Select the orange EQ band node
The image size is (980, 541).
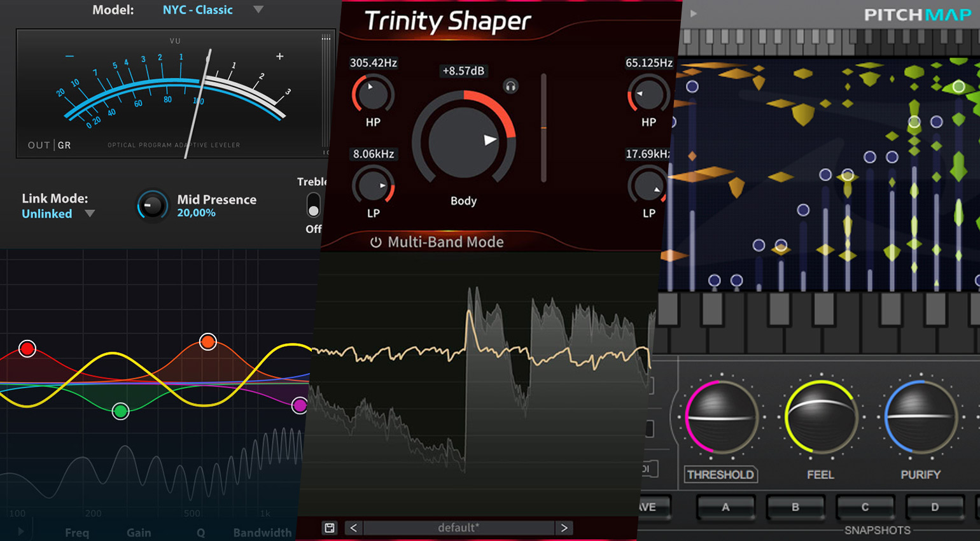pos(207,342)
